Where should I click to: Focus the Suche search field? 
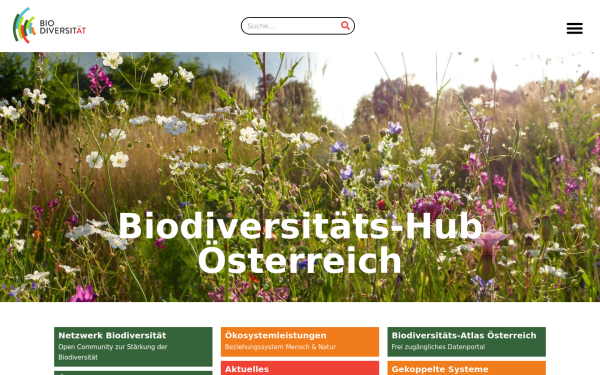(x=298, y=26)
